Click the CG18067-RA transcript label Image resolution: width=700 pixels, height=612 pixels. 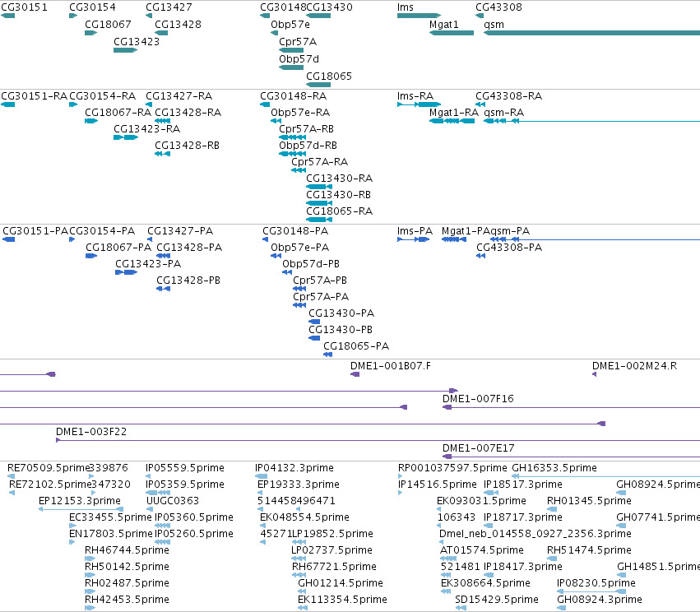[x=118, y=113]
